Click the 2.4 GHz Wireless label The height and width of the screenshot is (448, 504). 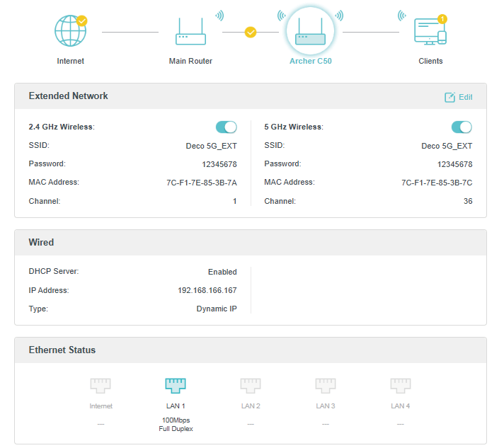point(62,127)
